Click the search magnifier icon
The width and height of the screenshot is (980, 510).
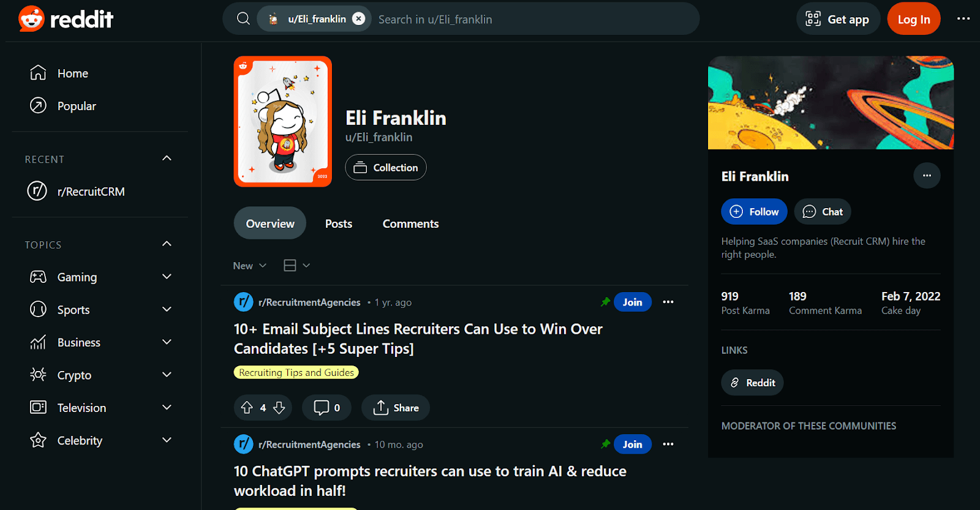pos(243,19)
